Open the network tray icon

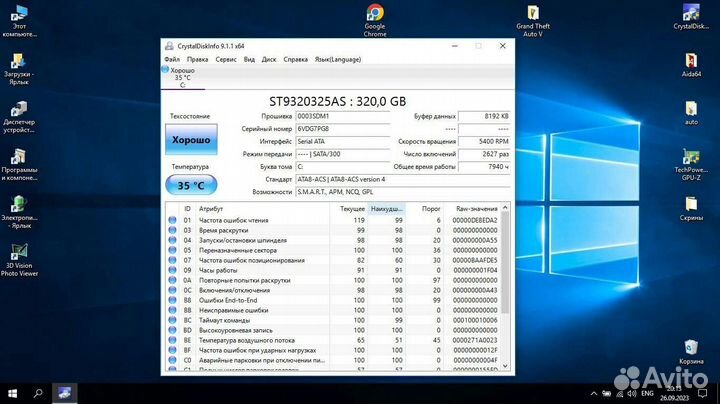[x=619, y=393]
